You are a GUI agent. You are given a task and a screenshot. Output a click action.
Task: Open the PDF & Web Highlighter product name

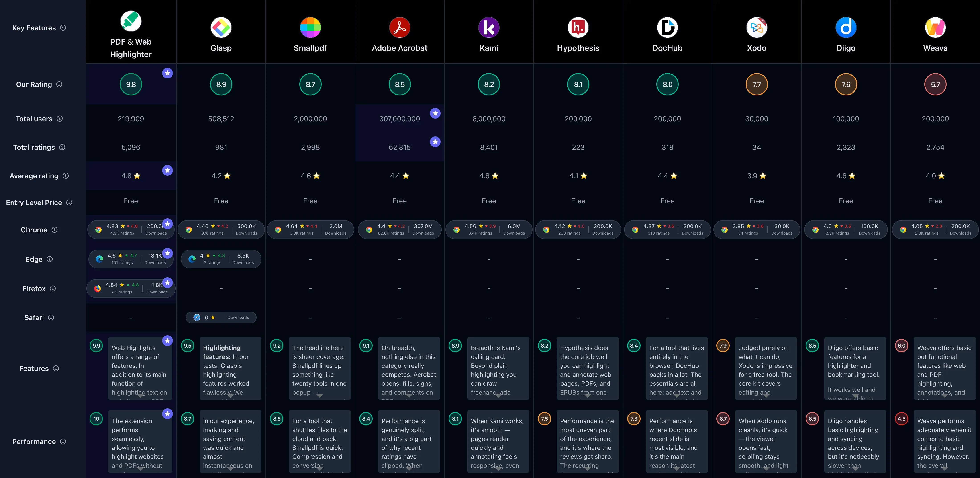pyautogui.click(x=131, y=48)
